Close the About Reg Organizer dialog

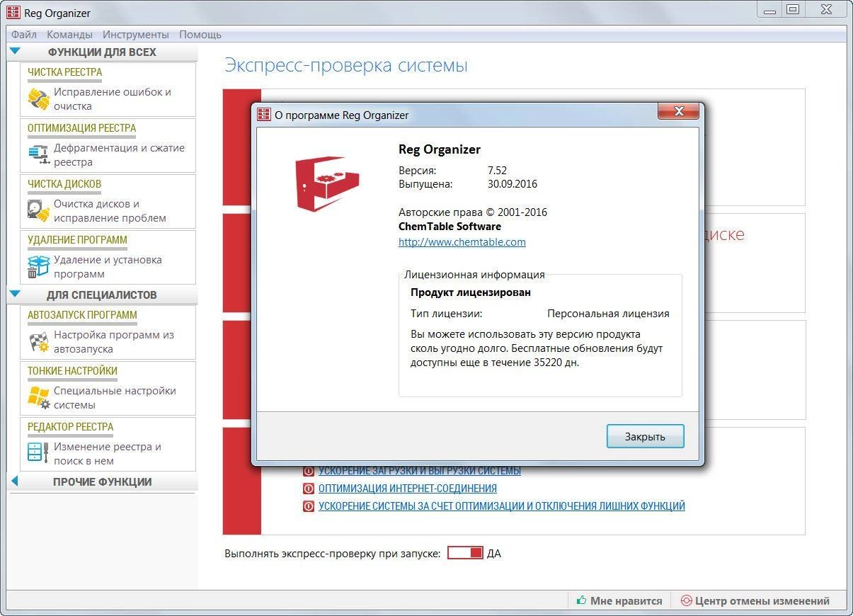click(678, 111)
